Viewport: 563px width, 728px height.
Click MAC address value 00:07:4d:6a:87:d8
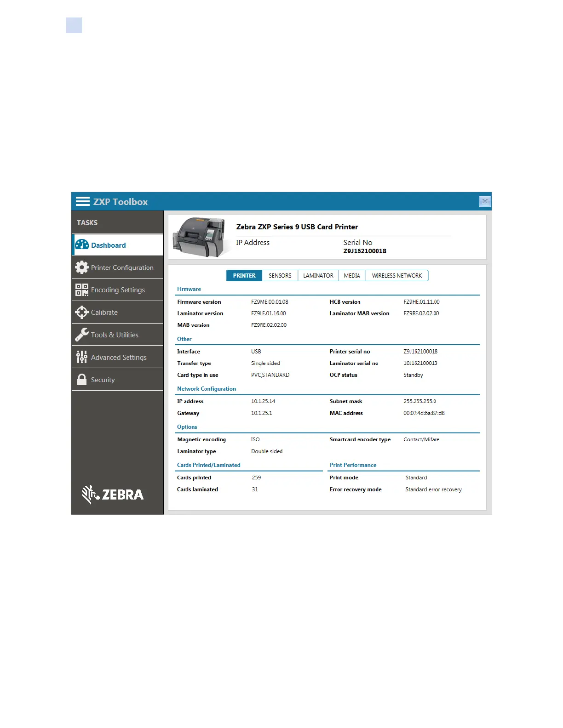[x=424, y=413]
